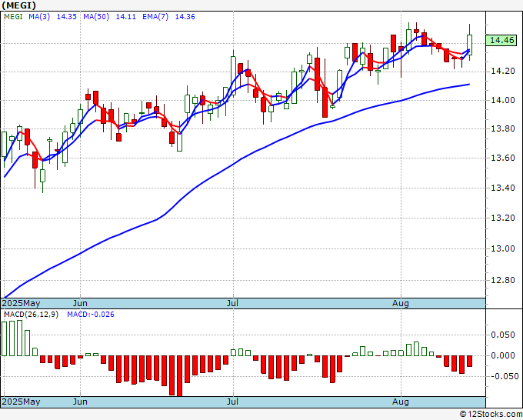Click 2025May on the MACD date axis

[22, 402]
